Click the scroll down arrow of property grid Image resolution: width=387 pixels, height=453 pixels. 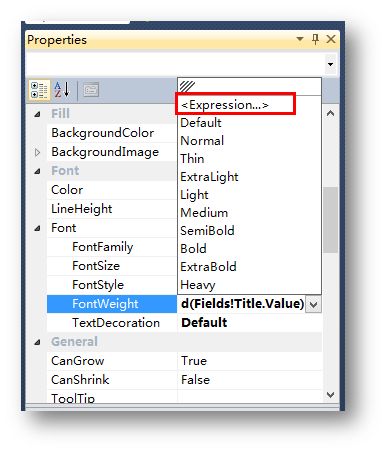[x=330, y=395]
